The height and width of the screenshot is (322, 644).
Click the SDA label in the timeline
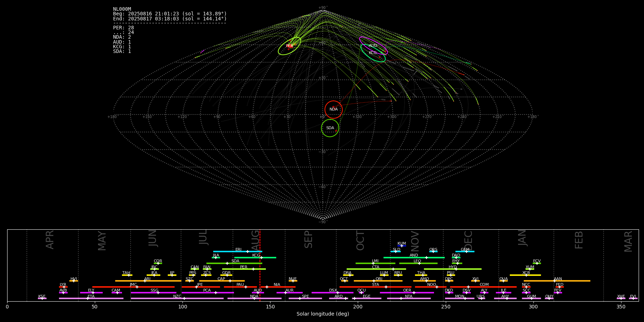tap(235, 261)
